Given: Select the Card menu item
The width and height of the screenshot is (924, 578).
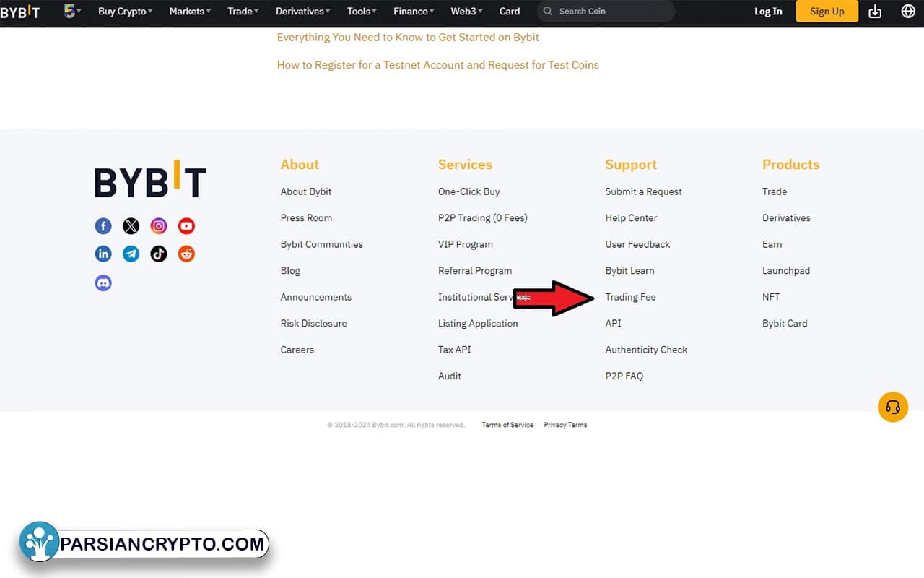Looking at the screenshot, I should coord(510,12).
